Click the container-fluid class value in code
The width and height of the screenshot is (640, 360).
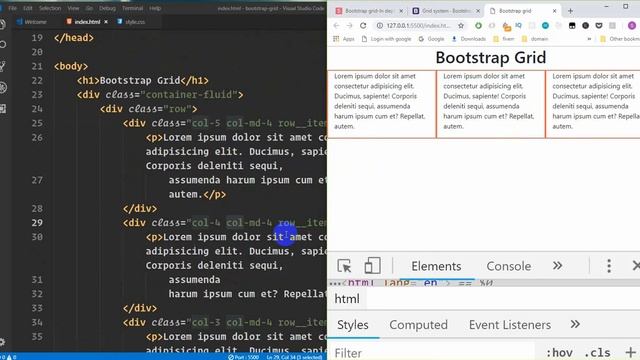[x=189, y=95]
